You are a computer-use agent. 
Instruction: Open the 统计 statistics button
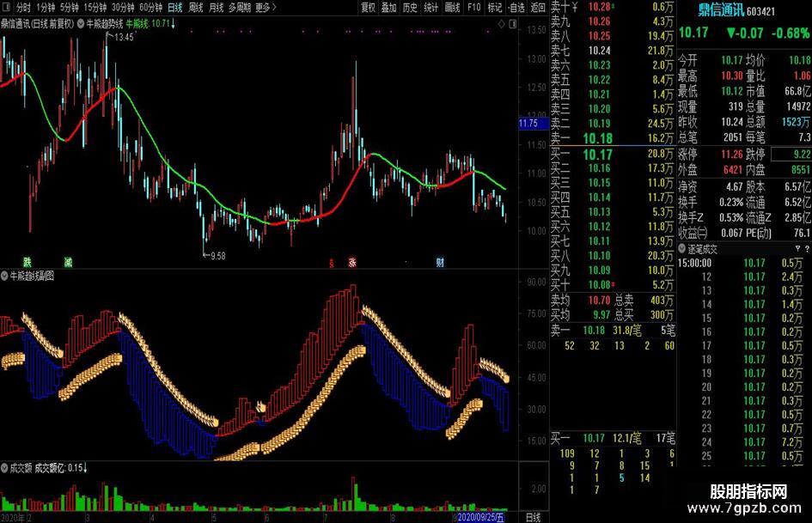pos(430,7)
